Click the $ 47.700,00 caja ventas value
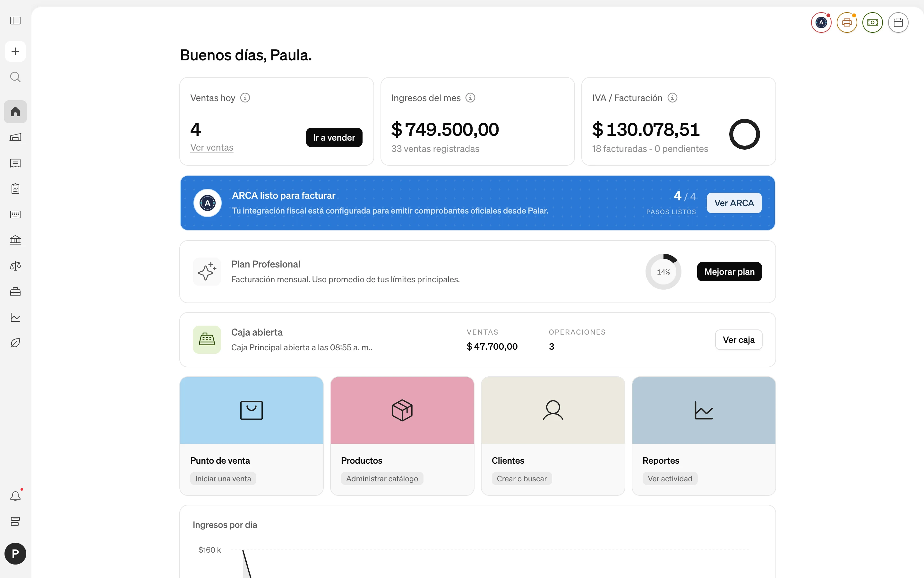Image resolution: width=924 pixels, height=578 pixels. coord(492,346)
